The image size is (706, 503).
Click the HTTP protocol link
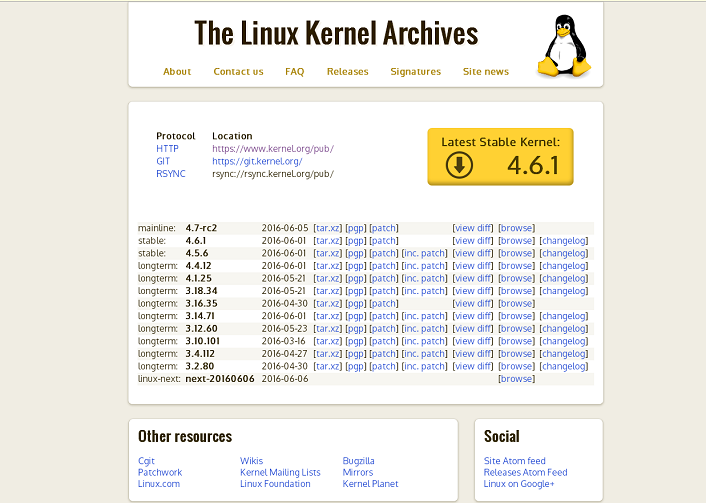[167, 149]
